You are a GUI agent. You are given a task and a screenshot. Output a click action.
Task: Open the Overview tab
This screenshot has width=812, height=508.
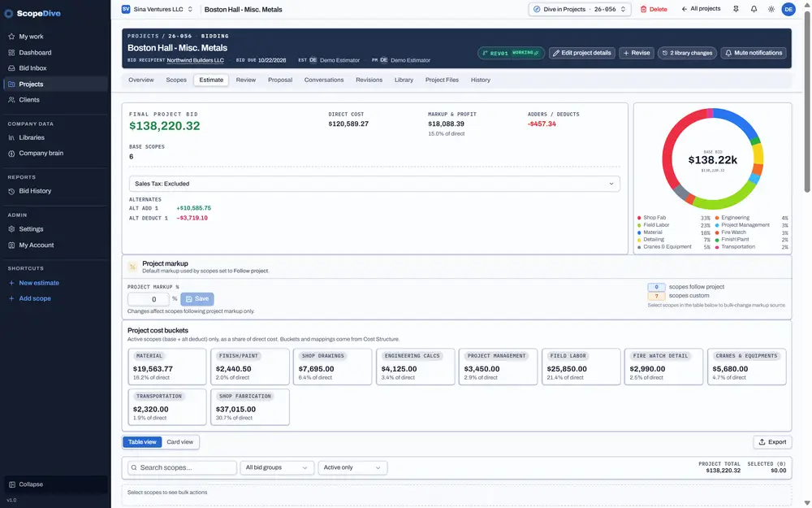coord(140,80)
